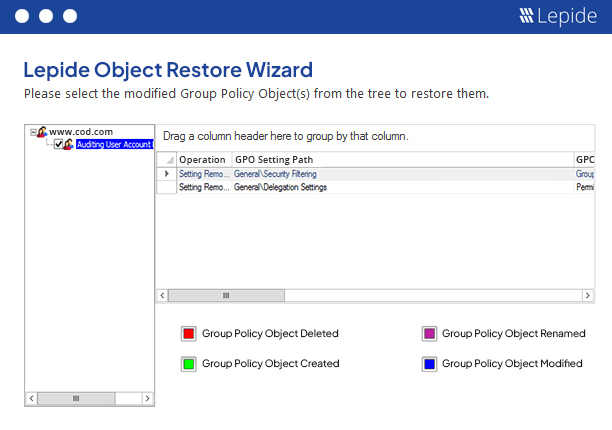This screenshot has height=430, width=612.
Task: Click the Group Policy Object Renamed label
Action: pyautogui.click(x=514, y=334)
